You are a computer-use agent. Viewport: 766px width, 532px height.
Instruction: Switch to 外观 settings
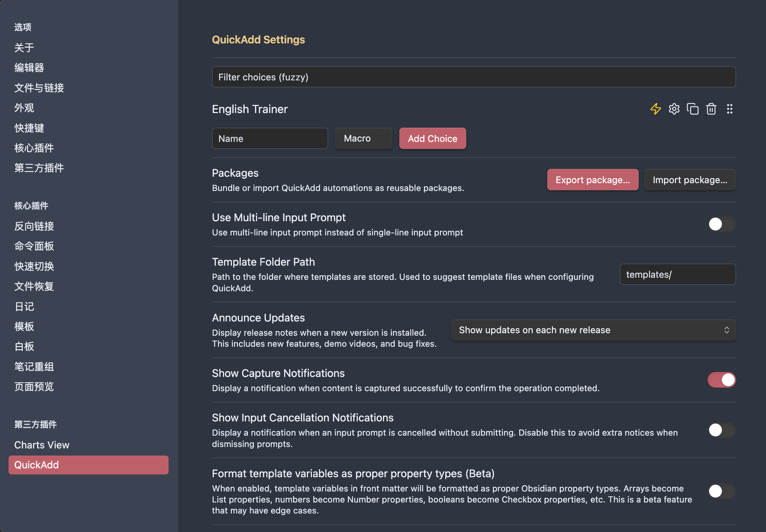pos(89,108)
